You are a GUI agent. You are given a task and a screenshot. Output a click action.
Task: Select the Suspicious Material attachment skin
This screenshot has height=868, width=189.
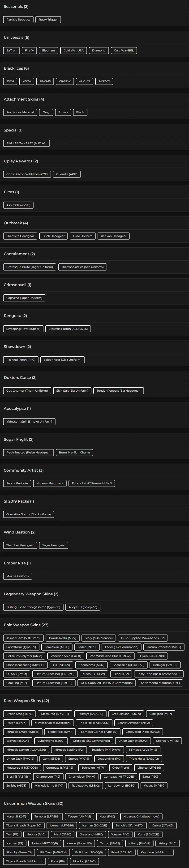tap(20, 112)
